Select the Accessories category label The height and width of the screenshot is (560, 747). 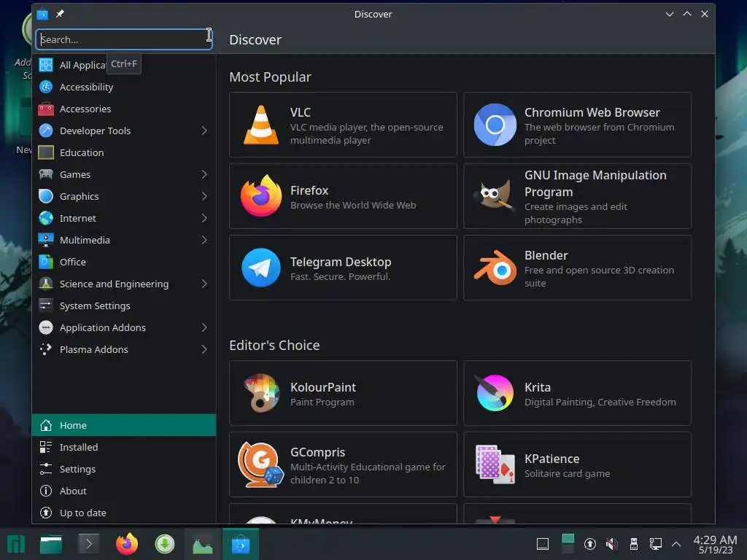[85, 109]
